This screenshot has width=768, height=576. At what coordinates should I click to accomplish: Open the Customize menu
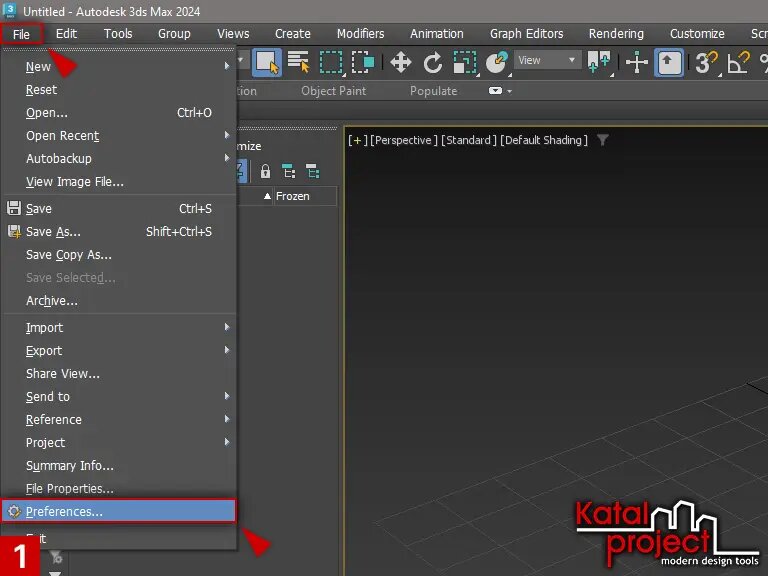tap(697, 33)
